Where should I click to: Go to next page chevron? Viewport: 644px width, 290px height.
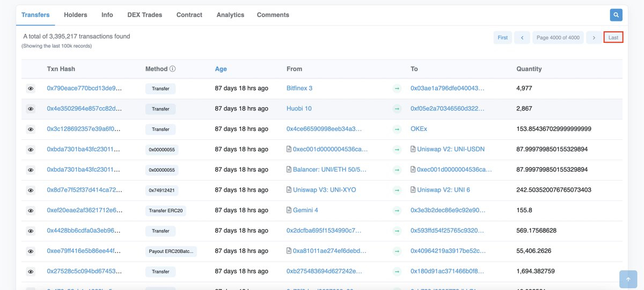point(594,38)
